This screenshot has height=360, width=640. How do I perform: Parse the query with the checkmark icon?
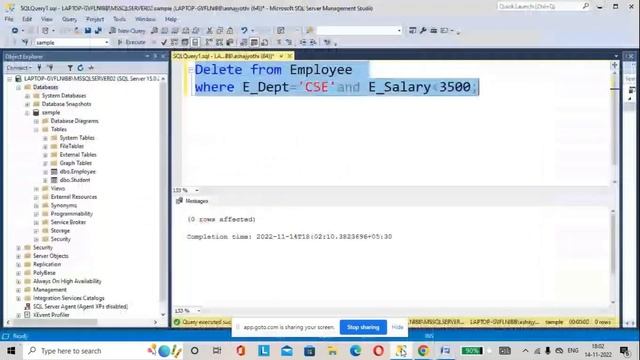(164, 42)
